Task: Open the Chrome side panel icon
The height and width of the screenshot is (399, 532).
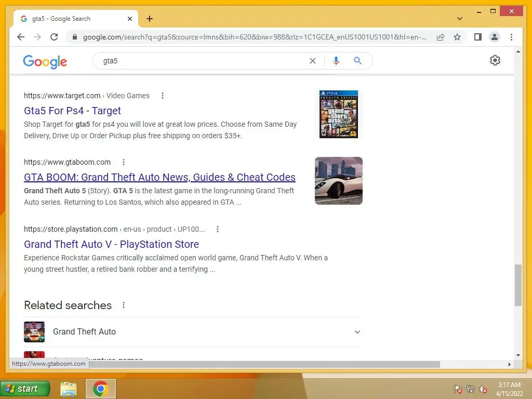Action: pyautogui.click(x=478, y=37)
